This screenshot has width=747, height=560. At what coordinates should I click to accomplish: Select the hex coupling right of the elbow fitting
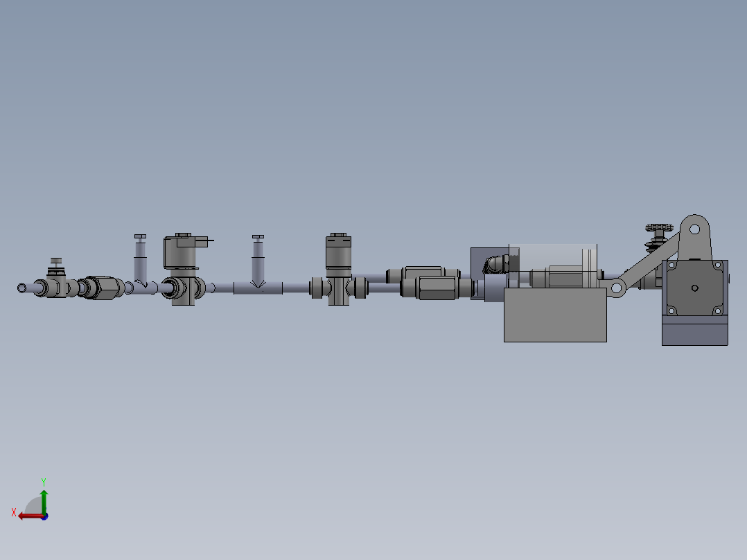[101, 288]
